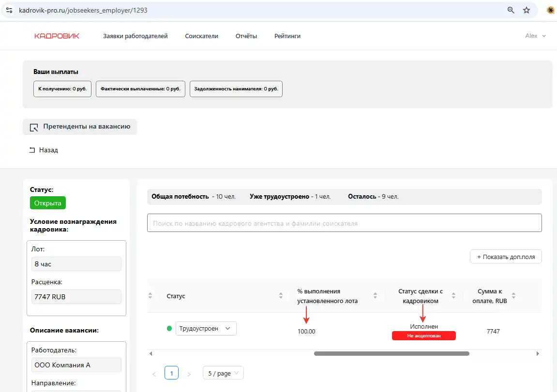The width and height of the screenshot is (557, 392).
Task: Click the site information icon in address bar
Action: (x=9, y=10)
